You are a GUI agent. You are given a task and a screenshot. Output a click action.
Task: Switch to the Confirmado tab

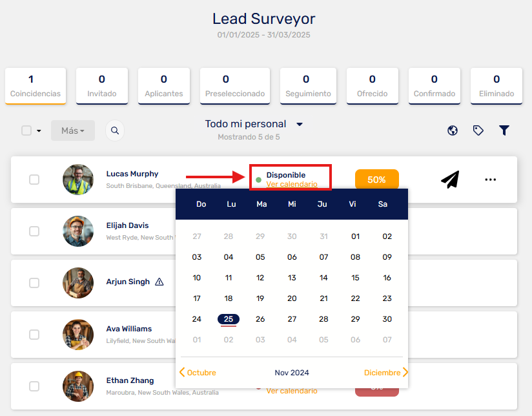coord(435,86)
